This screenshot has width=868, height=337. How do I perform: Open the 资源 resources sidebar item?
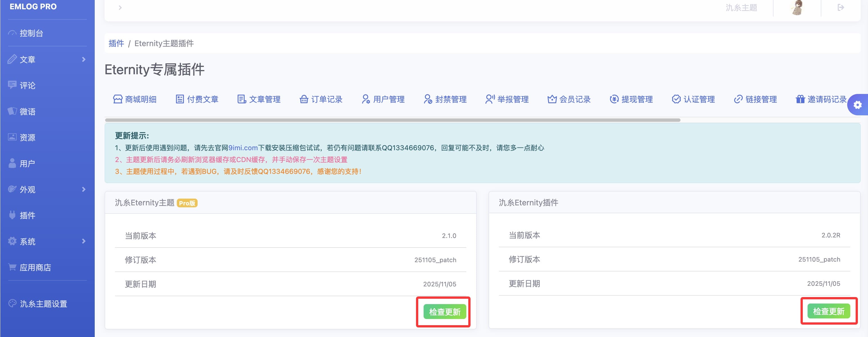pyautogui.click(x=27, y=137)
